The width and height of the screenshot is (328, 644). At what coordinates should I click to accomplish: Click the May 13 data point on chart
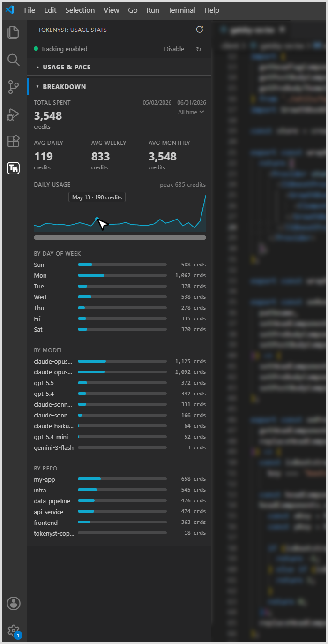[97, 219]
